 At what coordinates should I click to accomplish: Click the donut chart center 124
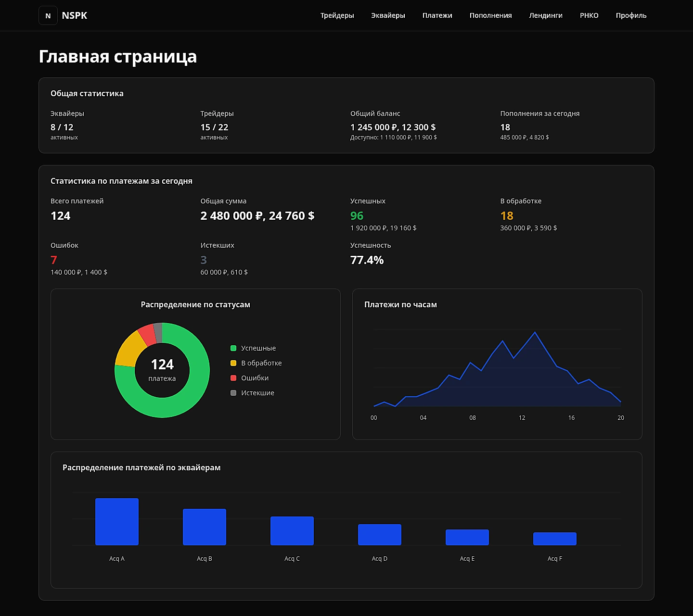click(x=162, y=365)
